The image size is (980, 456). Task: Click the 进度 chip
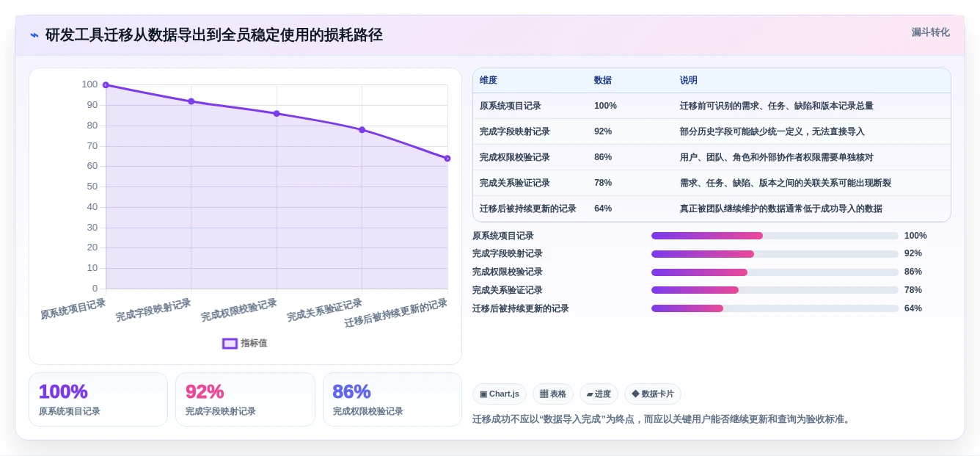[599, 394]
